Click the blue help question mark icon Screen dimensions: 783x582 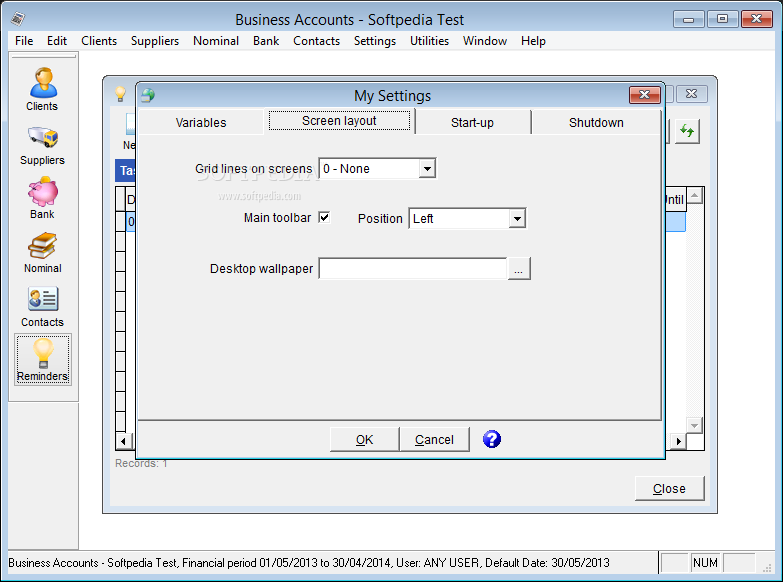492,439
